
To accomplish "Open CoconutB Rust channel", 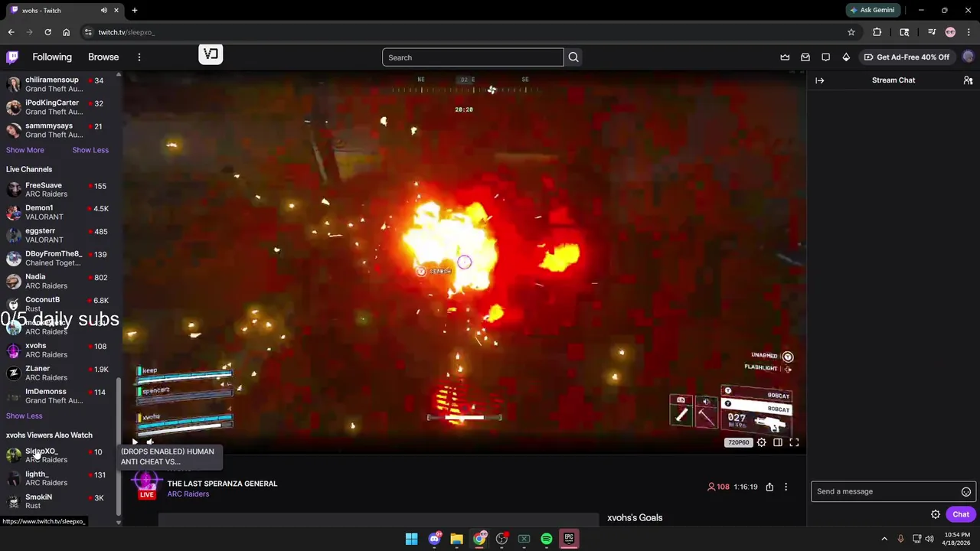I will click(60, 304).
